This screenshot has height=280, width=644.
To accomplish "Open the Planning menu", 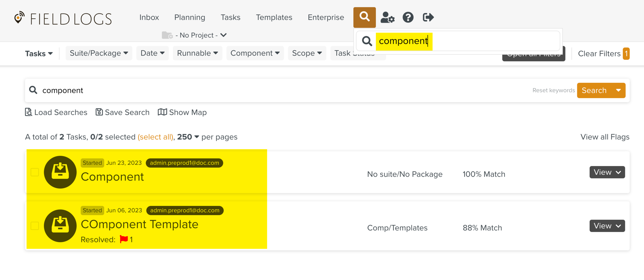I will click(x=190, y=17).
